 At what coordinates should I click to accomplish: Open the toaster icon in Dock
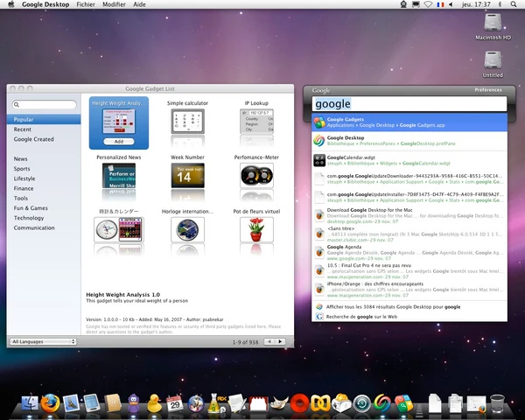341,402
